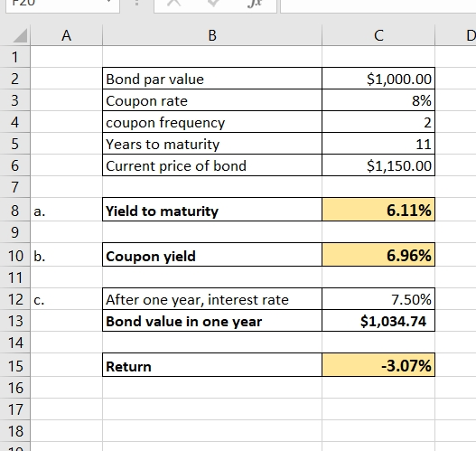Select row 13 header
The width and height of the screenshot is (476, 451).
(14, 321)
